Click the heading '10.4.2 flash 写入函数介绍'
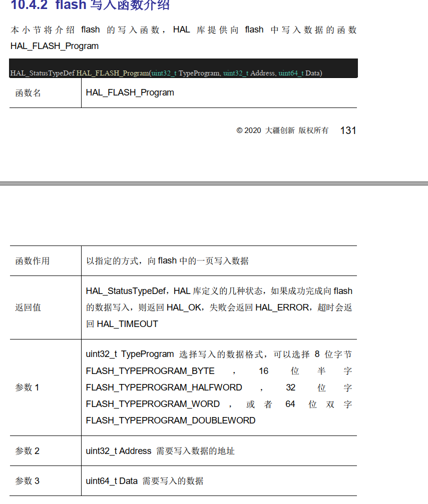The image size is (428, 504). click(x=90, y=5)
